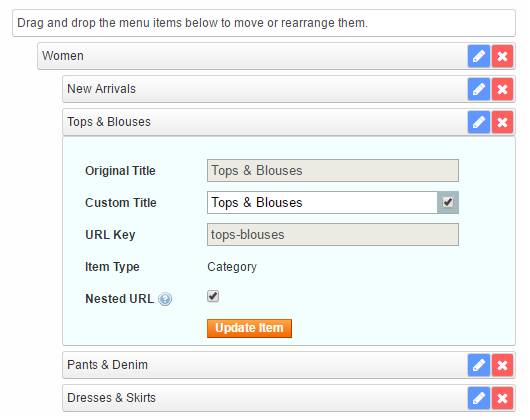Click the Original Title field
Viewport: 530px width, 420px height.
pos(333,171)
